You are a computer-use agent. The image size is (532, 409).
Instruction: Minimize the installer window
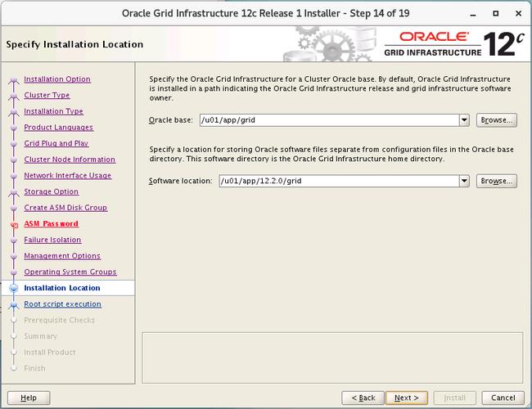pyautogui.click(x=473, y=14)
